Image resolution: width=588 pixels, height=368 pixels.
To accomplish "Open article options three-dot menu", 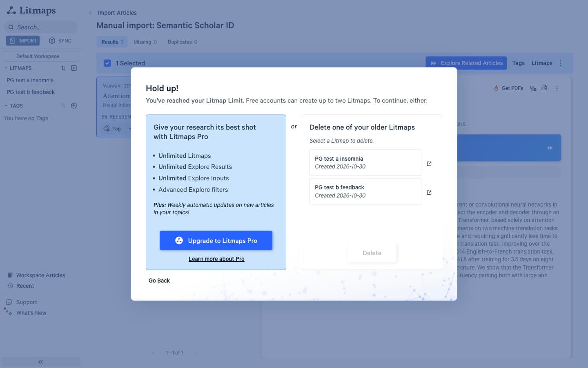I will coord(557,88).
